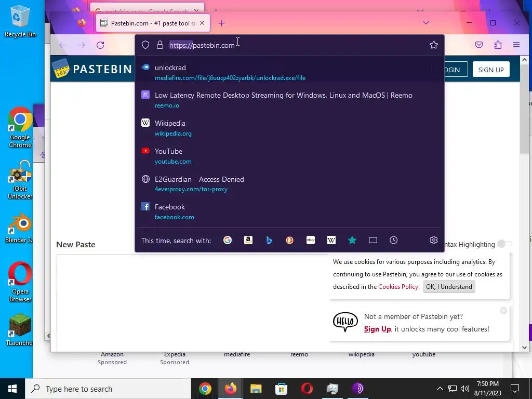The width and height of the screenshot is (532, 399).
Task: Go back to the previous page
Action: click(63, 45)
